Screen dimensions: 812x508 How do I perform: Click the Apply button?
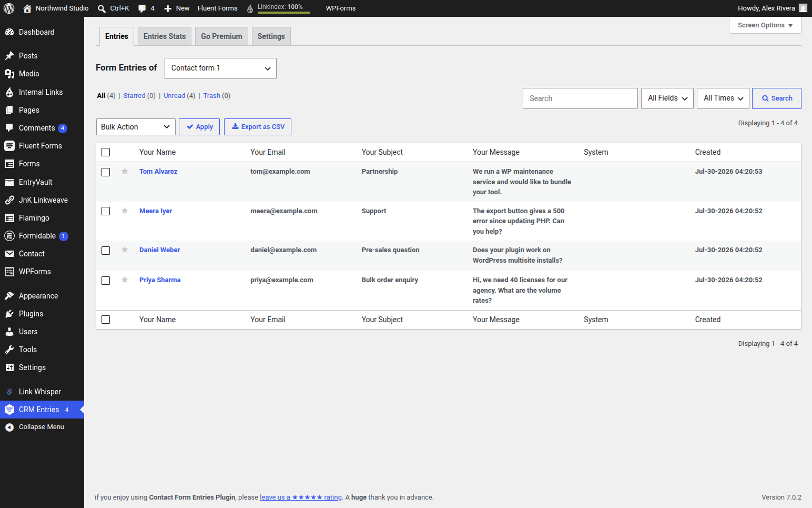coord(199,127)
